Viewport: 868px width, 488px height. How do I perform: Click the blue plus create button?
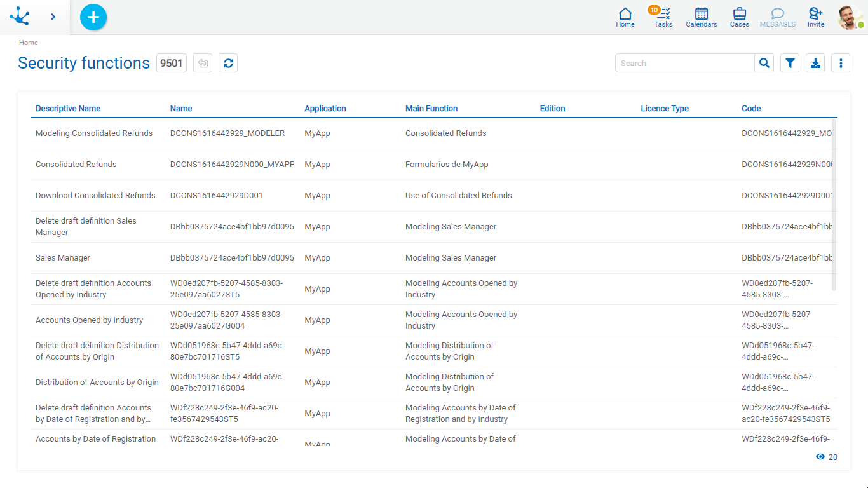coord(93,17)
